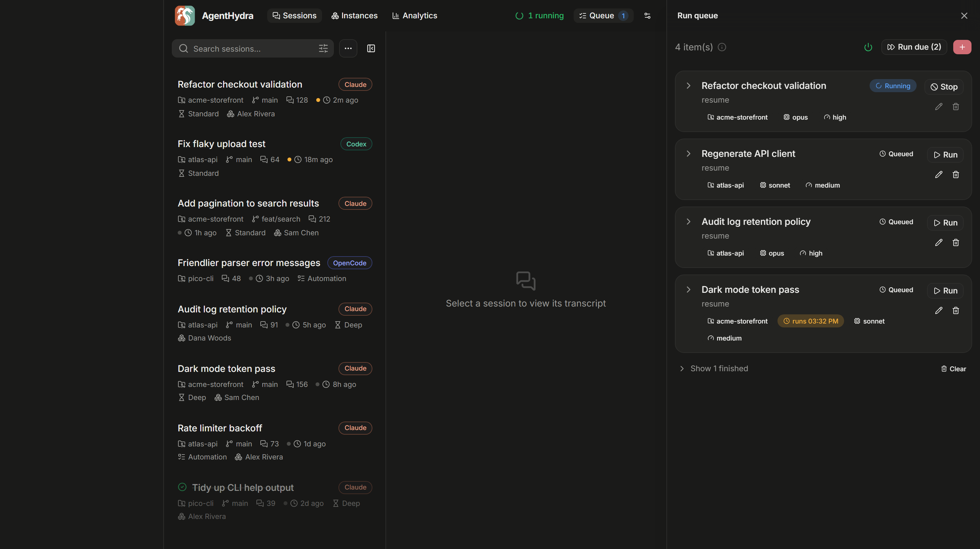Screen dimensions: 980x549
Task: Switch to the Instances tab
Action: coord(354,16)
